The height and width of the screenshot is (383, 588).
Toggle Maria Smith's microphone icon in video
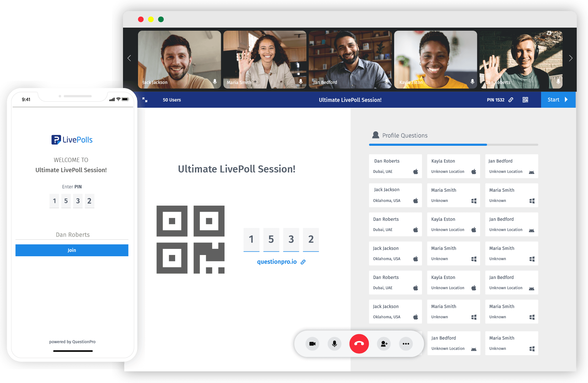pyautogui.click(x=301, y=82)
